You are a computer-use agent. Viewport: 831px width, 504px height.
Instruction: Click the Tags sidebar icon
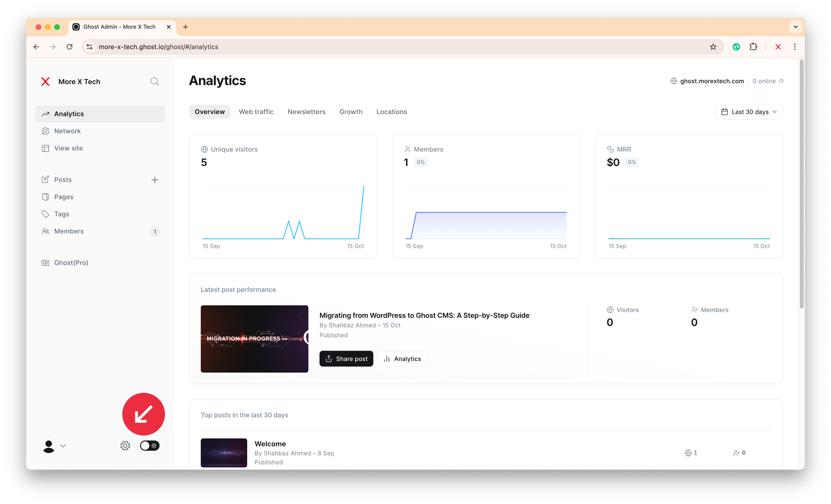coord(45,214)
